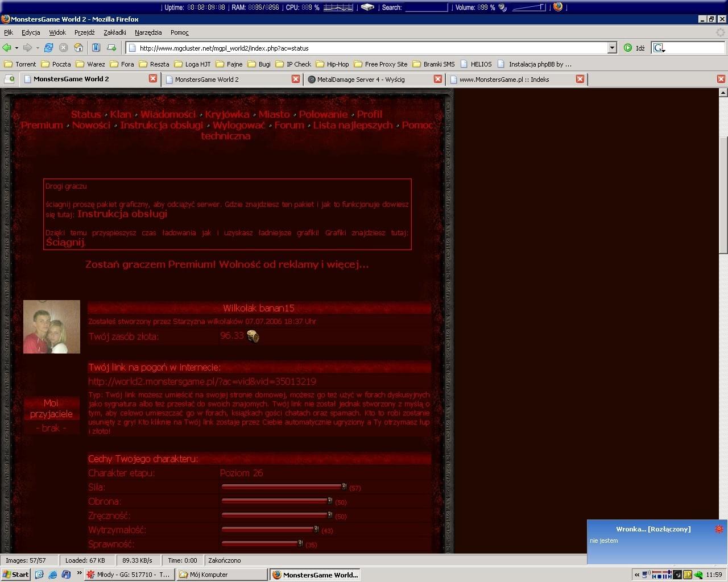Open the Hip-Hop bookmarks folder
The width and height of the screenshot is (728, 582).
[332, 64]
